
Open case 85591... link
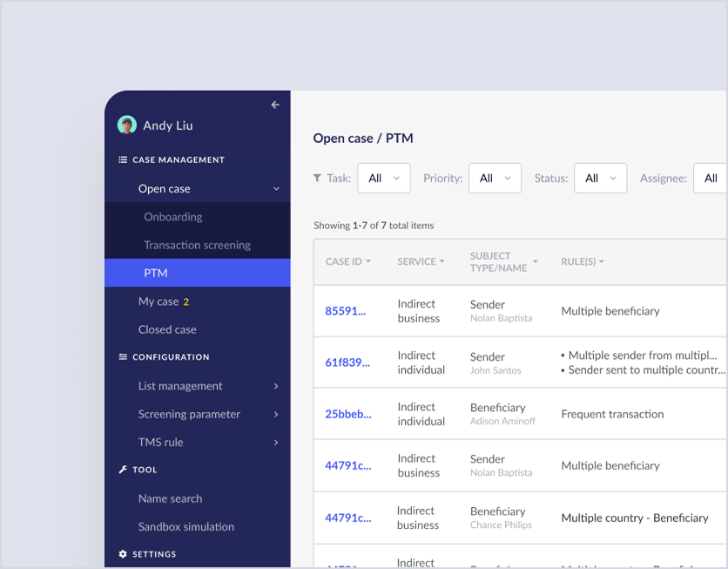[346, 311]
